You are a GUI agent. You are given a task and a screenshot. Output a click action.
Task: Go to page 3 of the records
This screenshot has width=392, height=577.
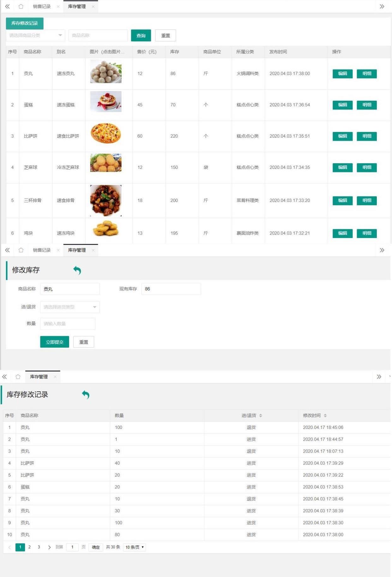(39, 547)
